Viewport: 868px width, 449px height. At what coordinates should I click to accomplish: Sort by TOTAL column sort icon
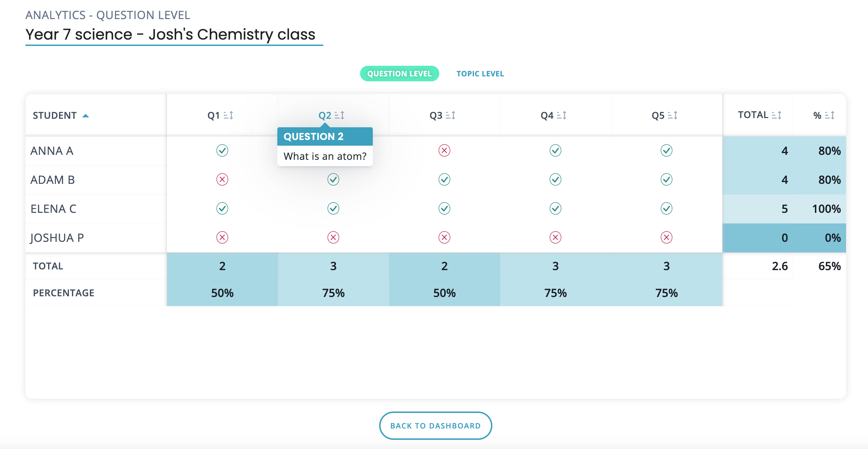coord(777,115)
